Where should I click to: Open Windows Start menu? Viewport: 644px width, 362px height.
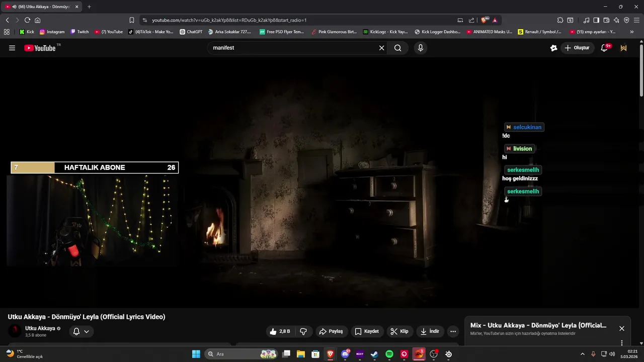(196, 354)
